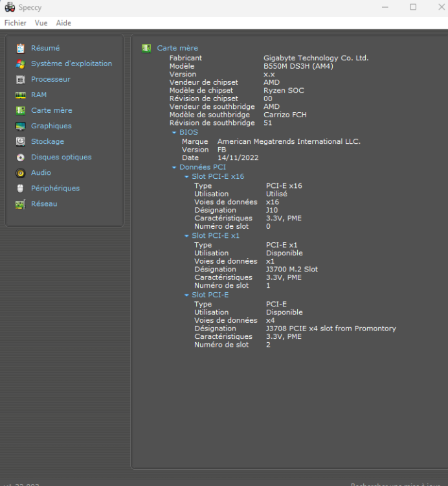448x486 pixels.
Task: Open the Vue menu
Action: (41, 23)
